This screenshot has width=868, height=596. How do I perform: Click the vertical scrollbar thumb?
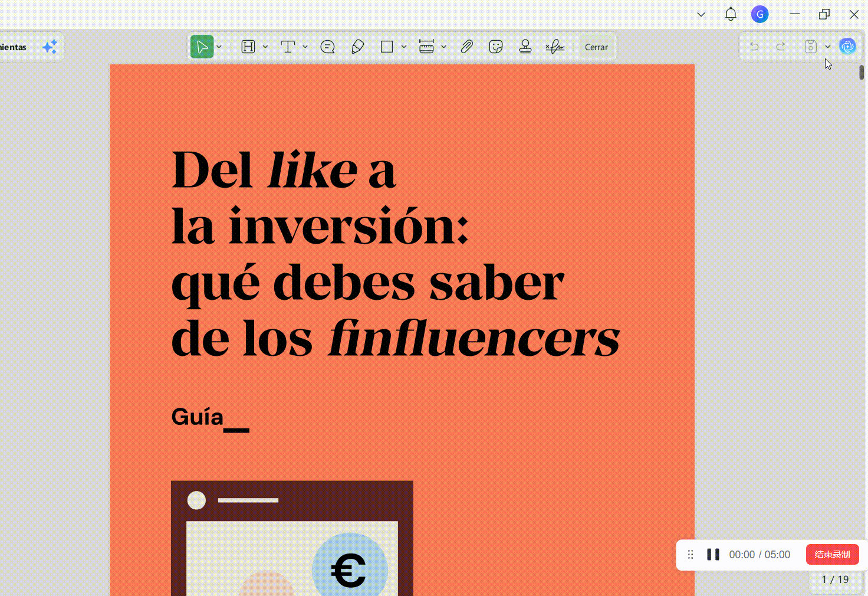coord(862,73)
